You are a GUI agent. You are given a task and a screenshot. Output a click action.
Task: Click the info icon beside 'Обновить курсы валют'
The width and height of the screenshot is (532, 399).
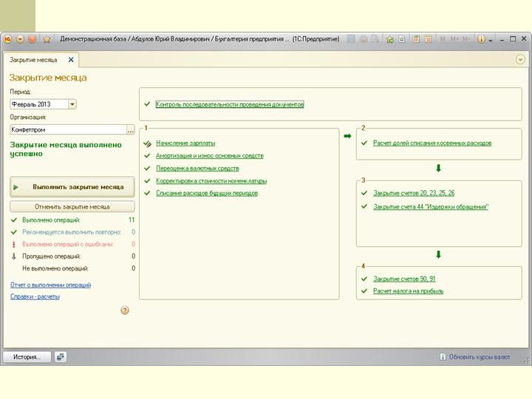tap(443, 357)
